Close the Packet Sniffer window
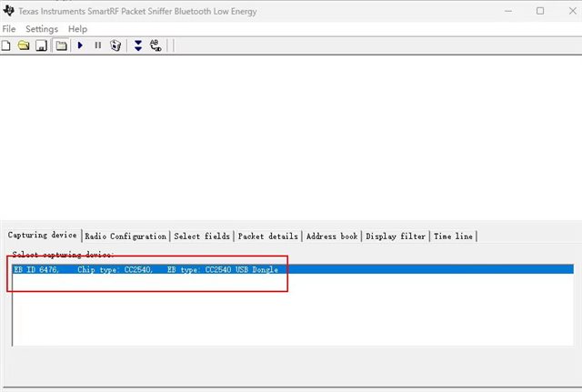Screen dimensions: 582x392 click(x=572, y=11)
